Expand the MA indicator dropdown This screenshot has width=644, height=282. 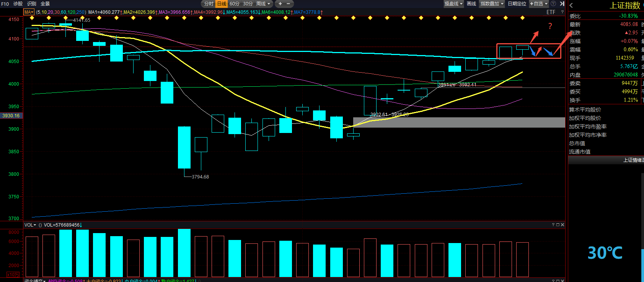point(29,12)
